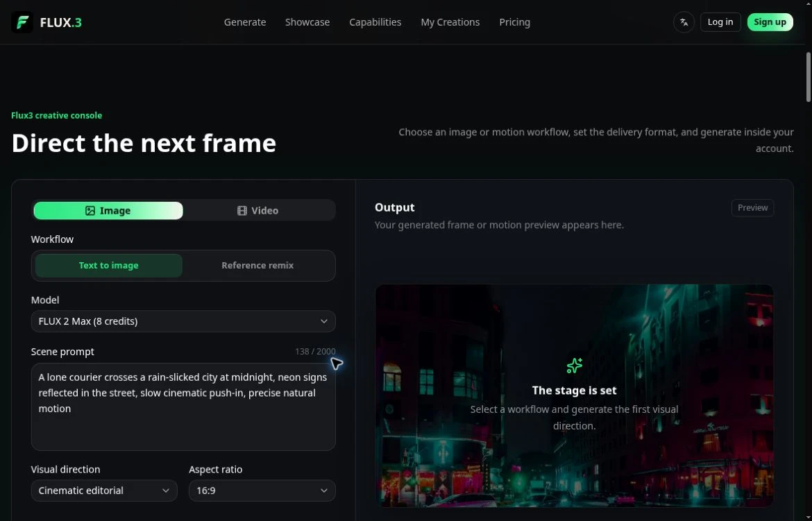This screenshot has height=521, width=812.
Task: Open the Capabilities nav link
Action: pyautogui.click(x=375, y=22)
